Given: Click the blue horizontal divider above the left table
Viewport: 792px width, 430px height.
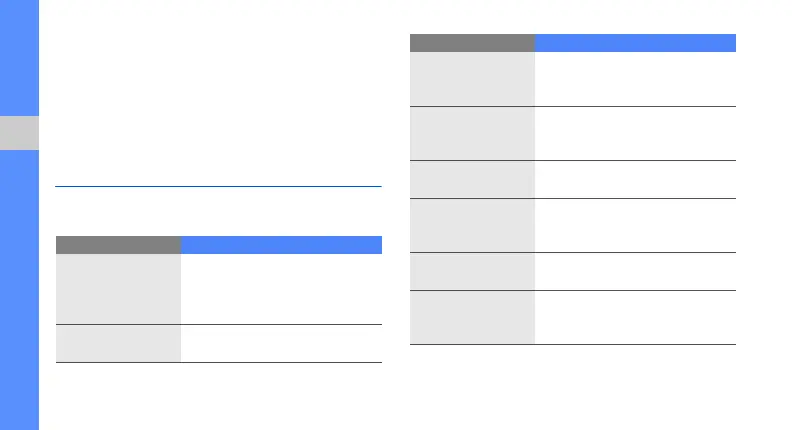Looking at the screenshot, I should (218, 185).
